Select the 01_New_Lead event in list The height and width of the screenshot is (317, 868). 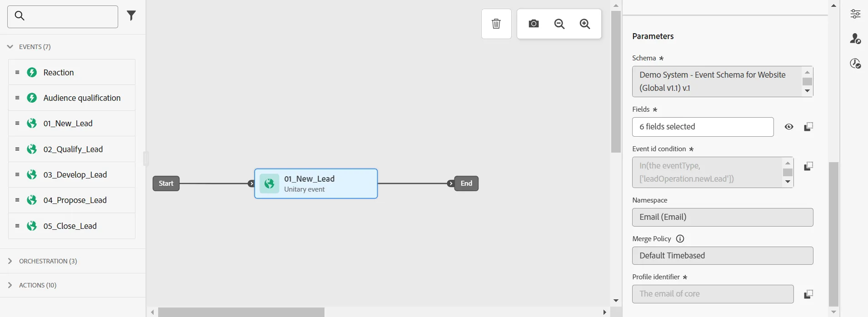click(72, 124)
